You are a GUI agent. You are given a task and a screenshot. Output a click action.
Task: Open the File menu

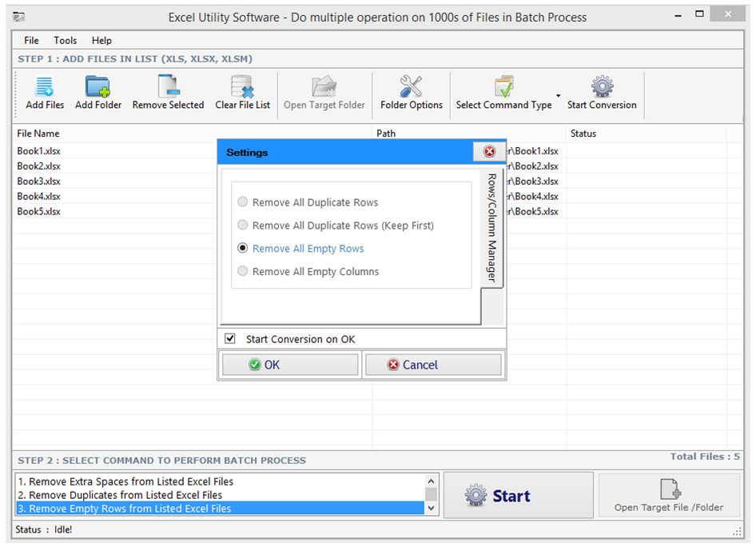31,41
